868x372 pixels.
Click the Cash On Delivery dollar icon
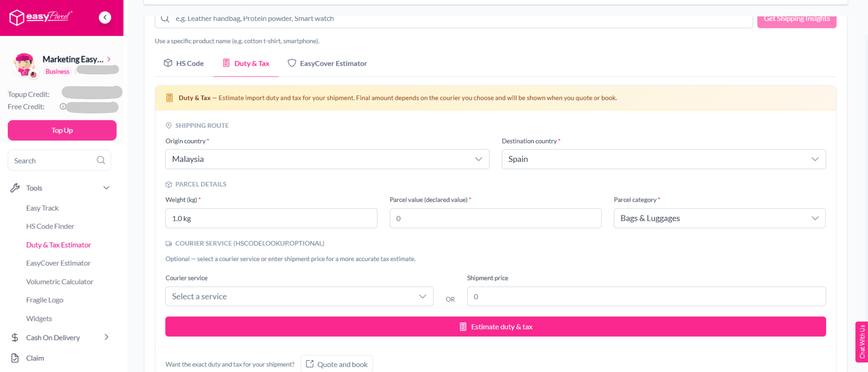click(x=15, y=338)
